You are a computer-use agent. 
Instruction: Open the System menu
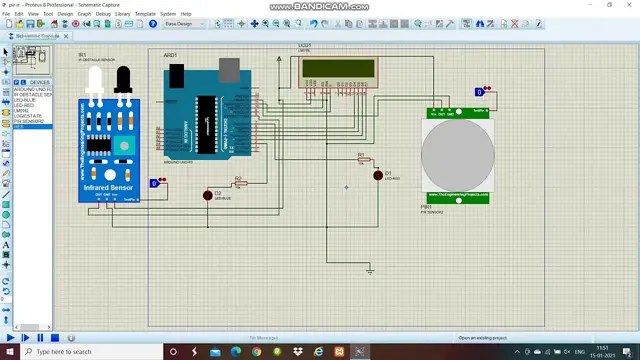click(x=168, y=14)
